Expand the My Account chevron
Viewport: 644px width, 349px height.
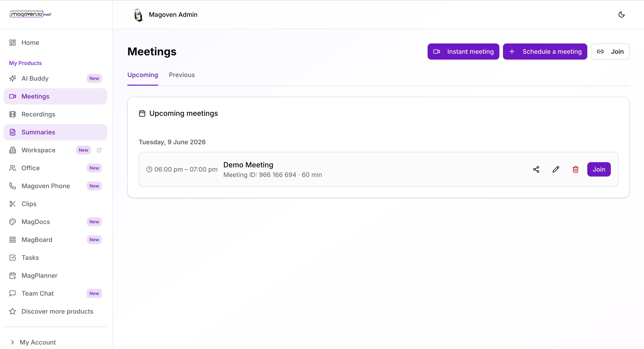[x=13, y=342]
